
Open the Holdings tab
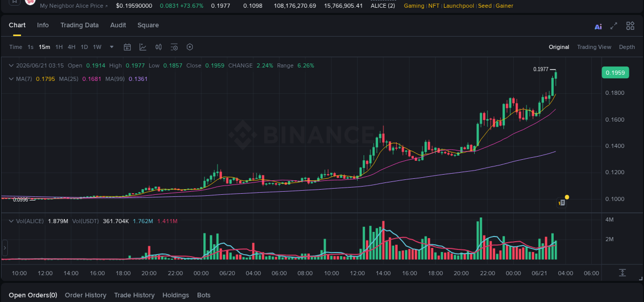176,295
